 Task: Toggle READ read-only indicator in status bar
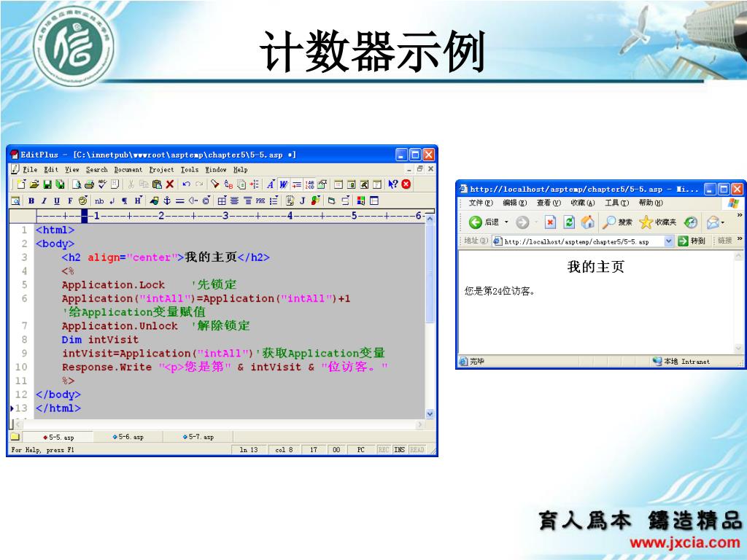click(417, 449)
